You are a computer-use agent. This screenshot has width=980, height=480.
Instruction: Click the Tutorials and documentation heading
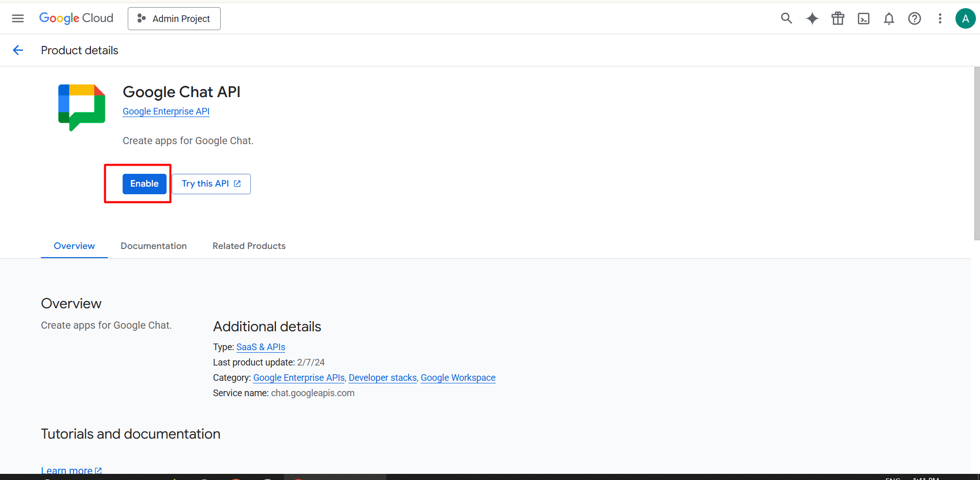pos(131,434)
